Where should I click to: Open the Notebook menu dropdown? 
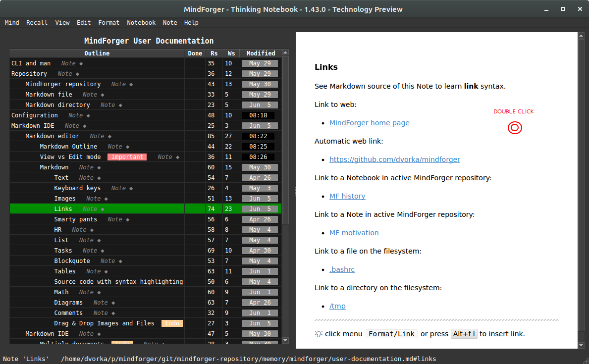pyautogui.click(x=141, y=23)
